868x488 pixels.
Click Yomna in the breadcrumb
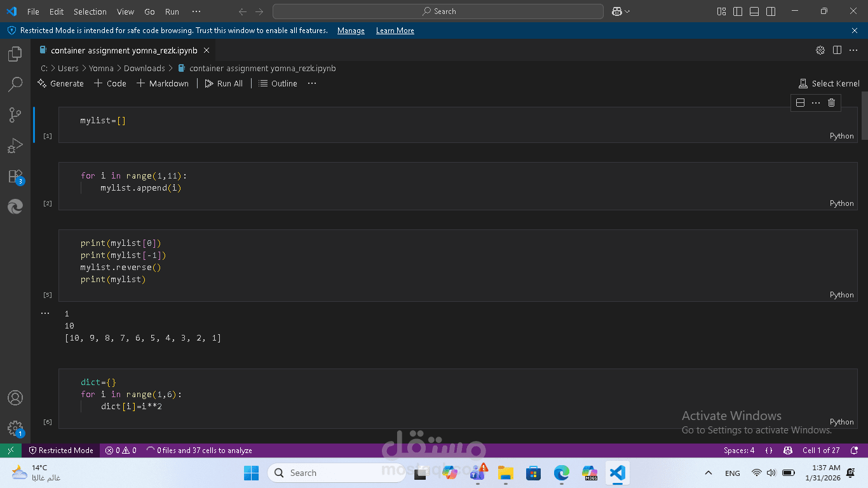click(101, 68)
